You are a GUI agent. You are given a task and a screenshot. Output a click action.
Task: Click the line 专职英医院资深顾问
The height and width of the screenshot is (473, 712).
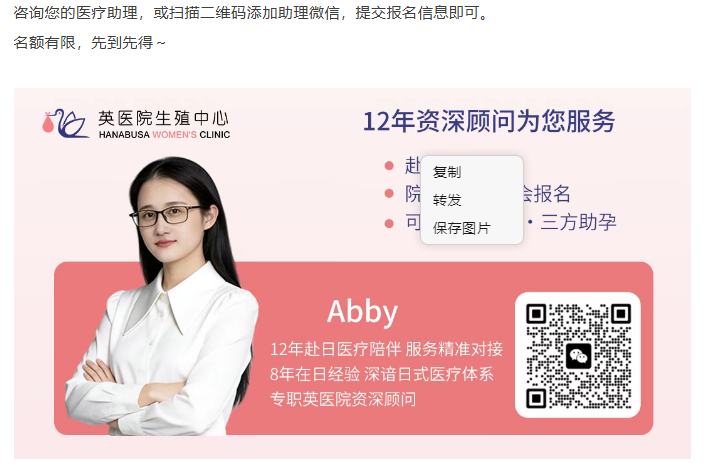(343, 399)
